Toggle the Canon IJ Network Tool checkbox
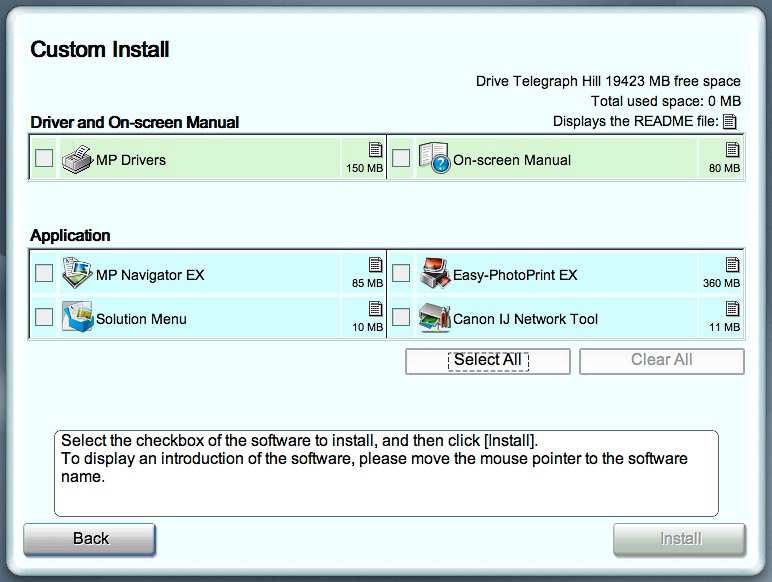This screenshot has height=582, width=772. point(401,318)
